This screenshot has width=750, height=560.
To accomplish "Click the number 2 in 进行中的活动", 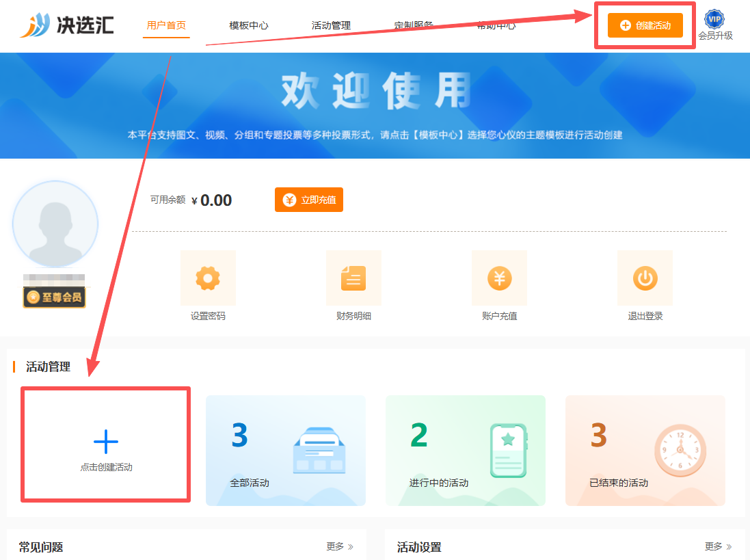I will 419,435.
